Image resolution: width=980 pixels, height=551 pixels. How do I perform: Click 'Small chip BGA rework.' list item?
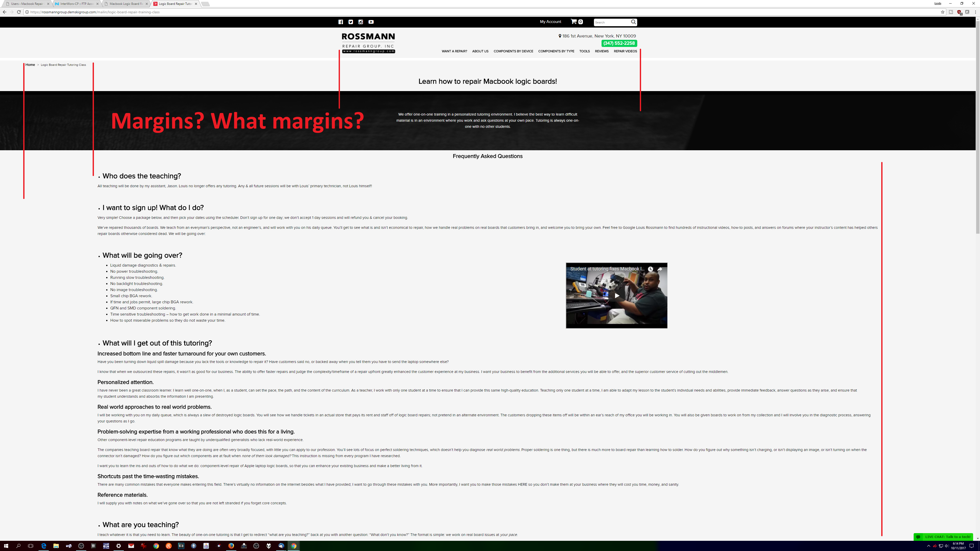[x=131, y=296]
